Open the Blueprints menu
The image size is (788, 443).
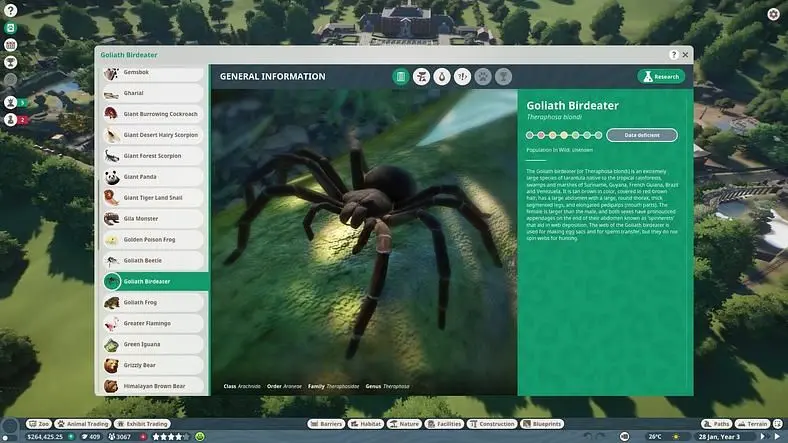pyautogui.click(x=541, y=424)
